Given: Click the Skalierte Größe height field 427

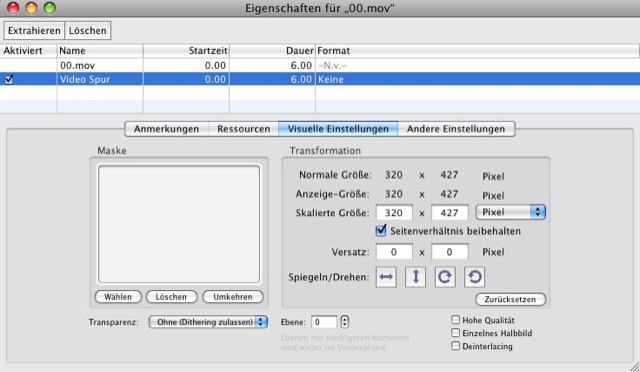Looking at the screenshot, I should (449, 213).
